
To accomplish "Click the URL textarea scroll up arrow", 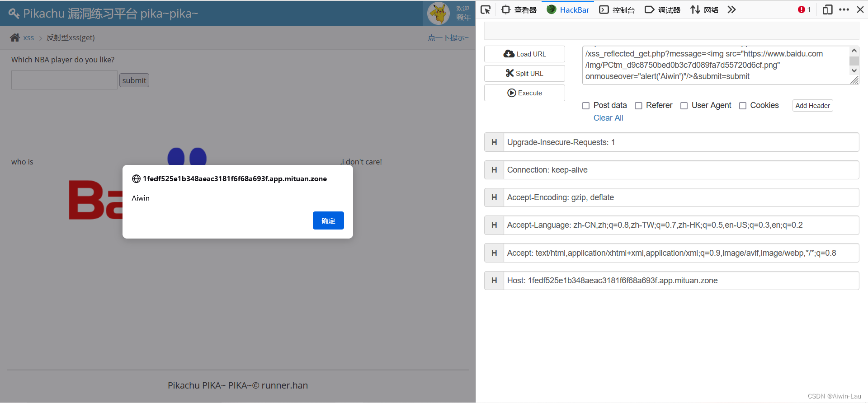I will (854, 51).
